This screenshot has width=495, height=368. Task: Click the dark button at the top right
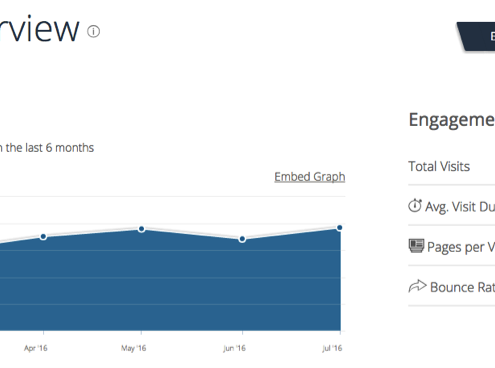(477, 36)
